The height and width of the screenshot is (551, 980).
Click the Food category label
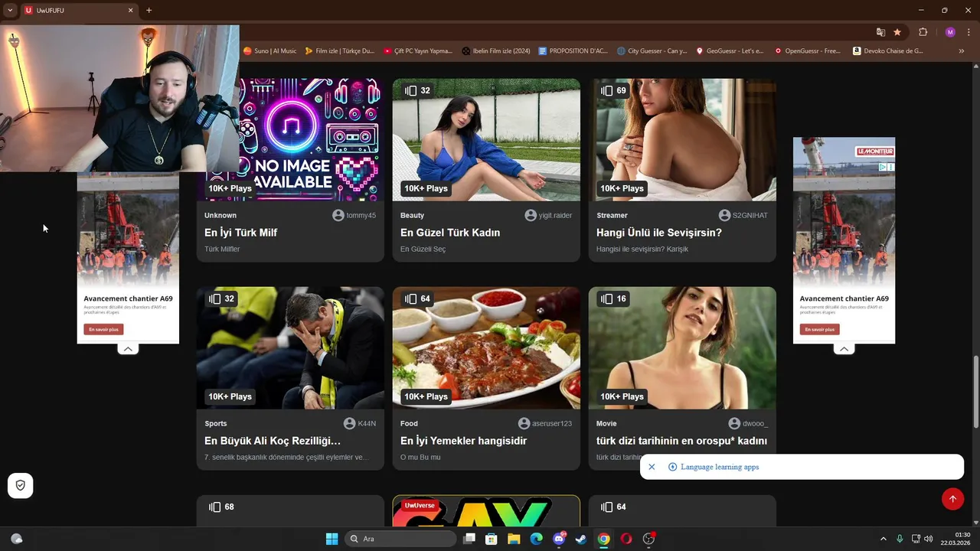coord(410,423)
